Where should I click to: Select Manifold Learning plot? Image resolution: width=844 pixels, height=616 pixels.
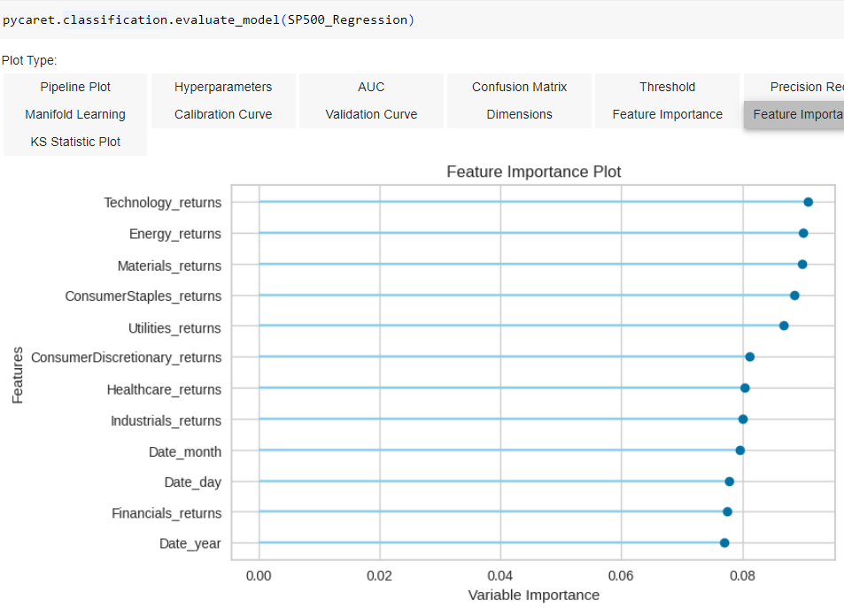pos(74,114)
